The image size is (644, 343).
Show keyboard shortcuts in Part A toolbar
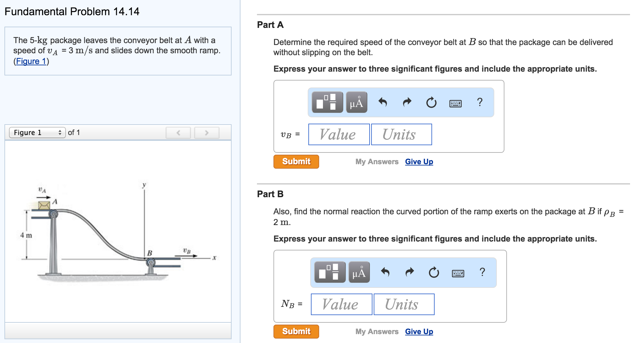[456, 103]
